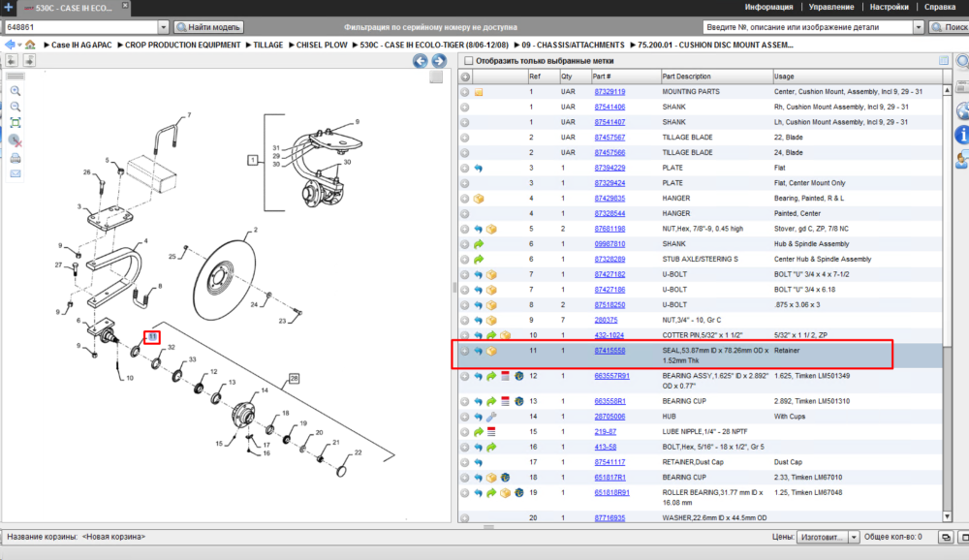
Task: Click package icon on HANGER 87429835 row
Action: click(x=479, y=199)
